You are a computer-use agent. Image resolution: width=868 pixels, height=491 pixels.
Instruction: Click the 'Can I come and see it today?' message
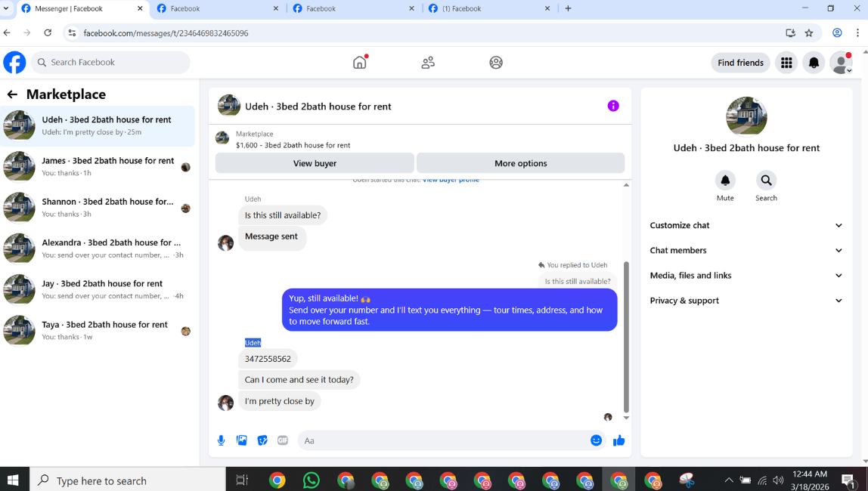(x=299, y=380)
